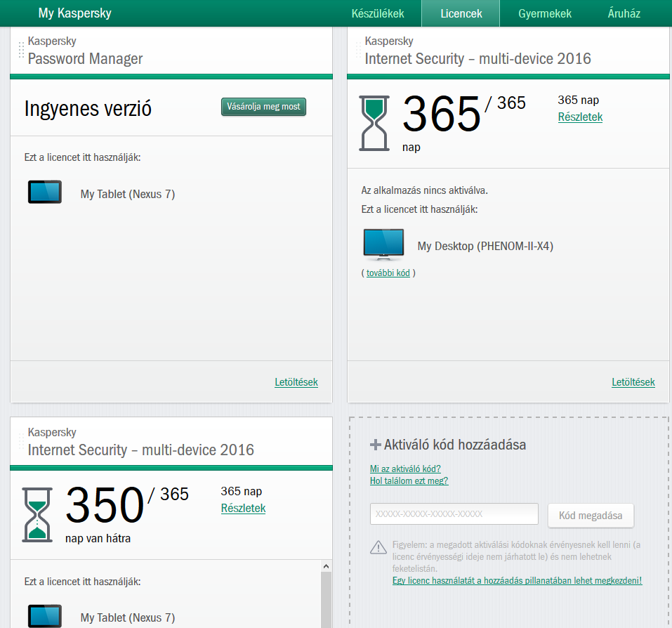Click the Kód megadása button
The width and height of the screenshot is (672, 628).
[591, 516]
